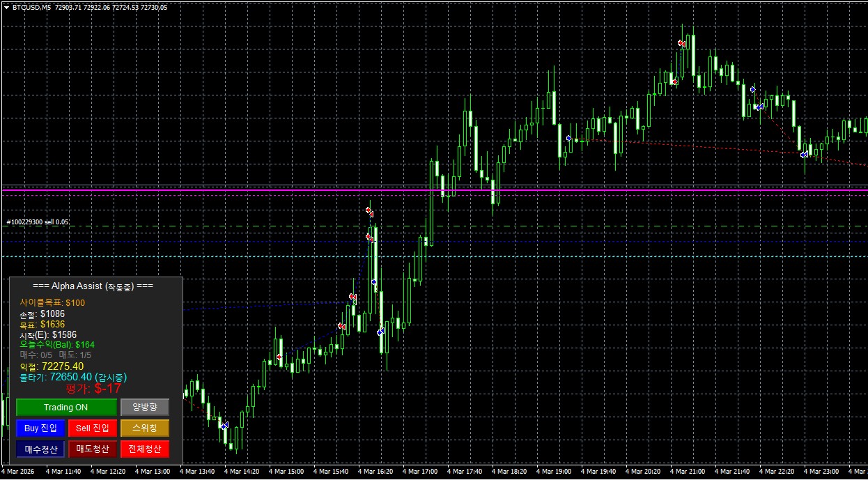Click the red sell arrow at the chart's highest peak
This screenshot has height=480, width=868.
pos(681,43)
